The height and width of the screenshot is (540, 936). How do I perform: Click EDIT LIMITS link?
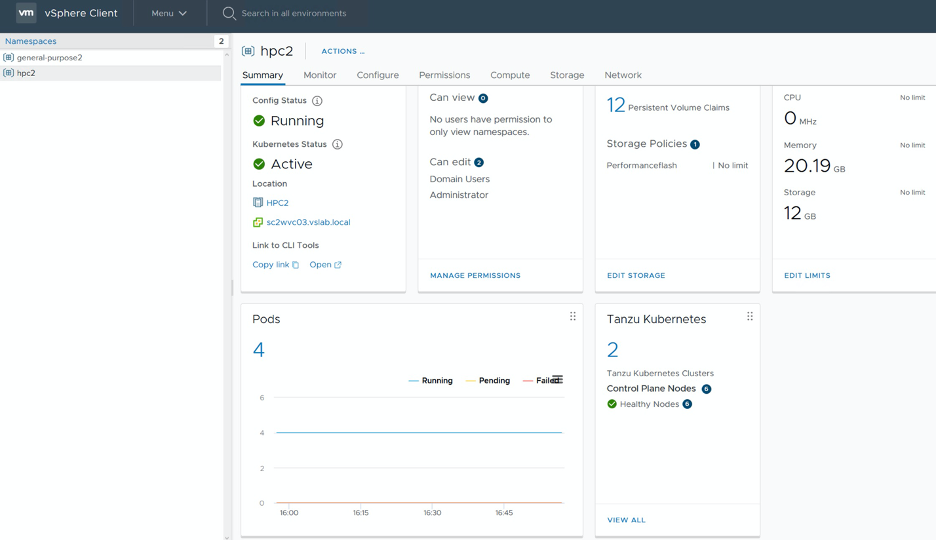[x=807, y=275]
